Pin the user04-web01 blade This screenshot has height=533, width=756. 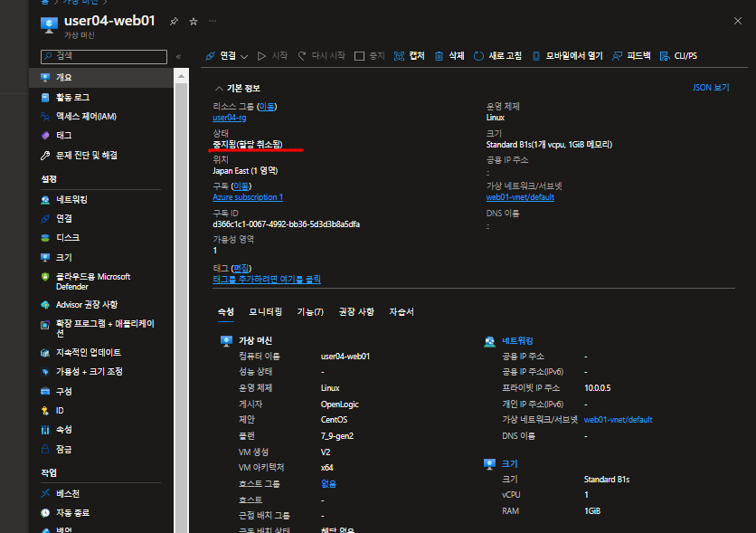tap(174, 21)
